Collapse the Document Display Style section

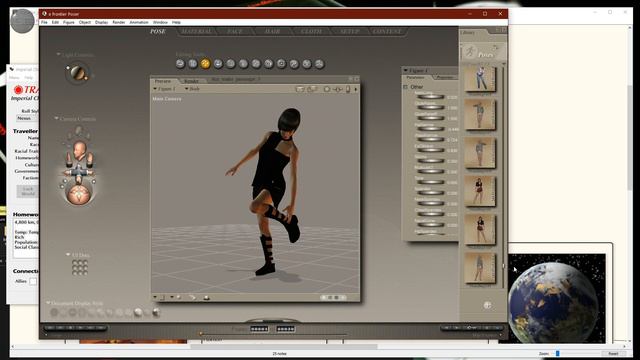point(48,303)
